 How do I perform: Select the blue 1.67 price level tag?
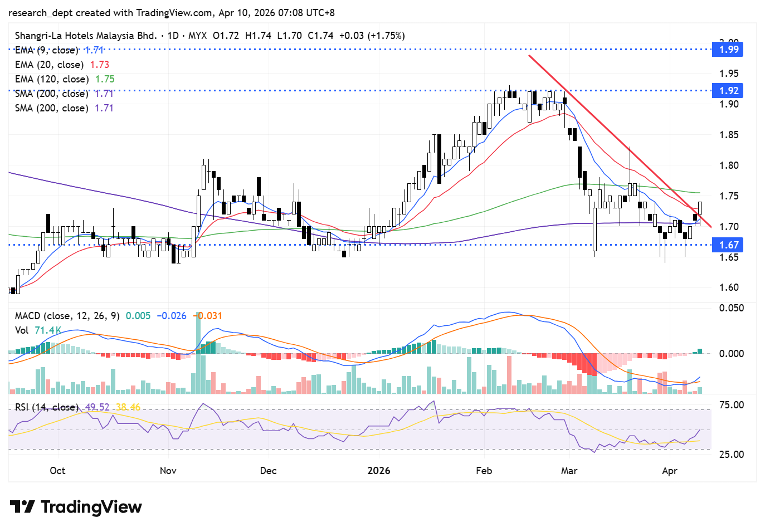[x=728, y=245]
